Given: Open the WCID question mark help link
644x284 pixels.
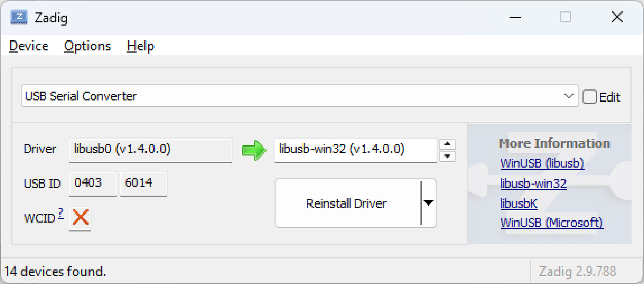Looking at the screenshot, I should 61,213.
